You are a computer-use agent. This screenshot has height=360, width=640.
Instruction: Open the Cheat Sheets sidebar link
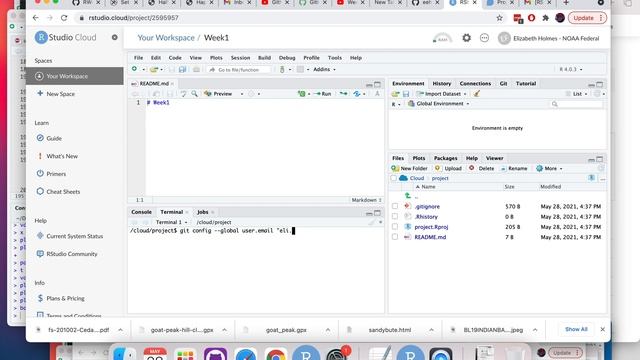(x=63, y=192)
